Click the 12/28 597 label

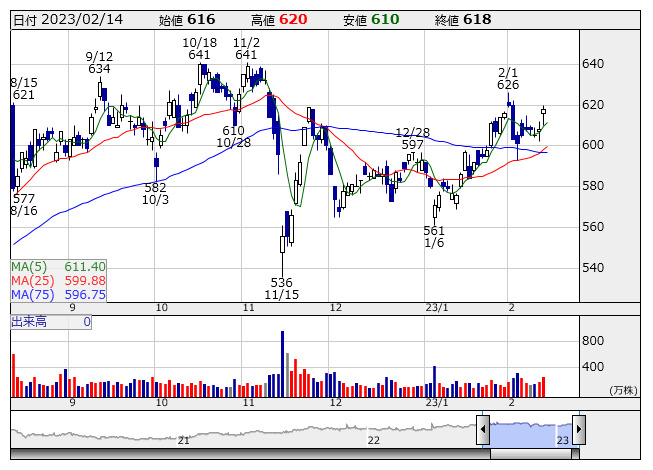[x=412, y=139]
